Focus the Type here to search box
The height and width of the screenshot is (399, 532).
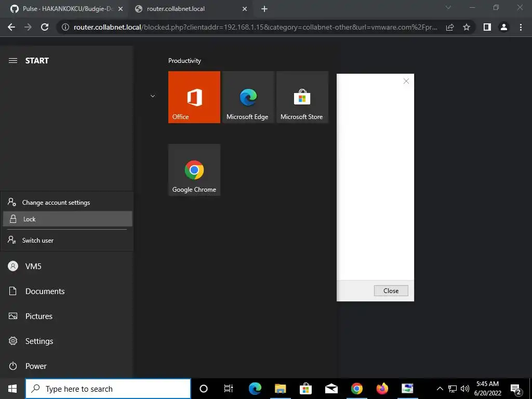point(108,389)
